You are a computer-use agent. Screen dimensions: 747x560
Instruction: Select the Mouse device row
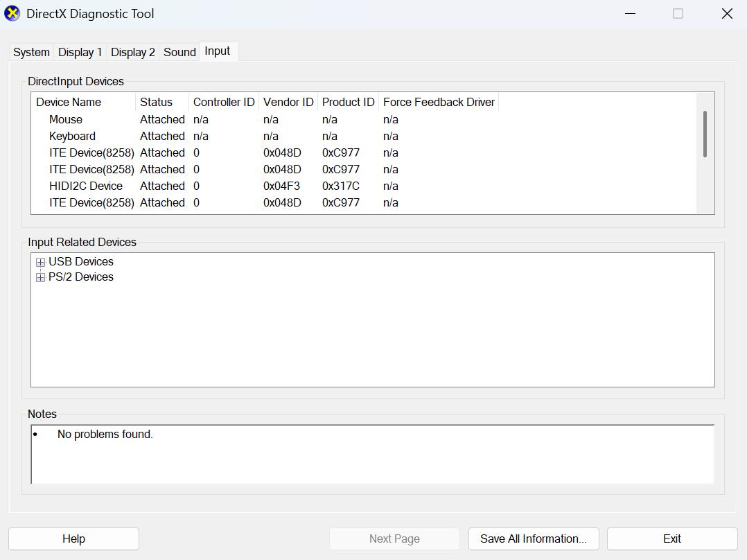click(66, 119)
